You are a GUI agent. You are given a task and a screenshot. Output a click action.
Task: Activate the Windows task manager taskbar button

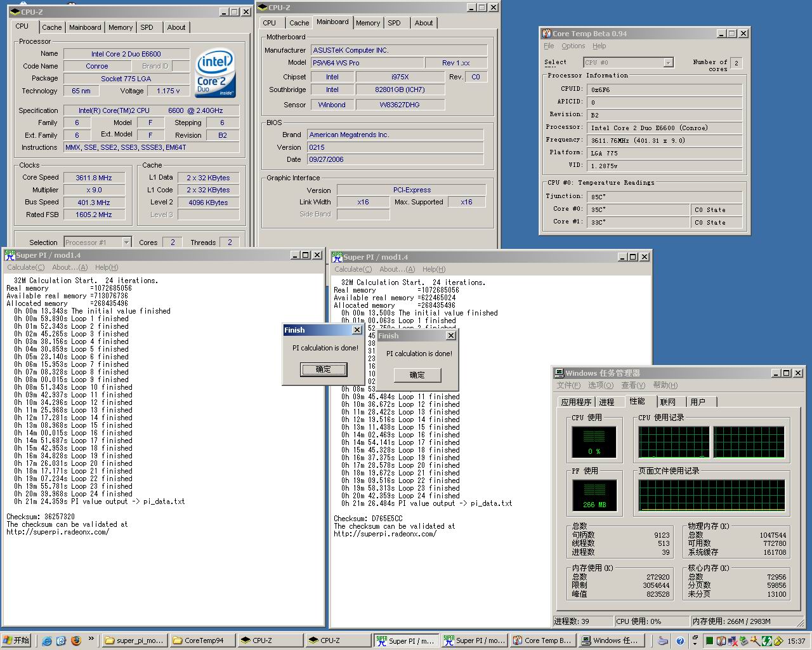pyautogui.click(x=611, y=640)
